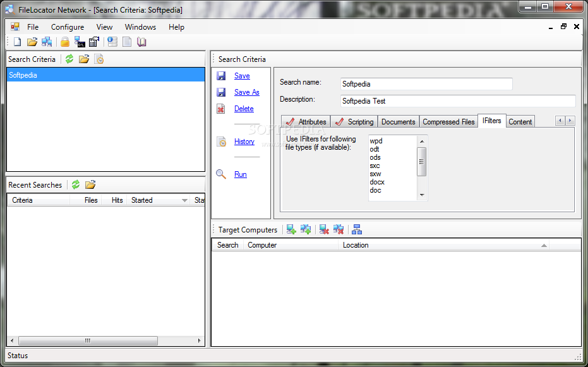
Task: Switch to the Attributes tab
Action: click(x=306, y=122)
